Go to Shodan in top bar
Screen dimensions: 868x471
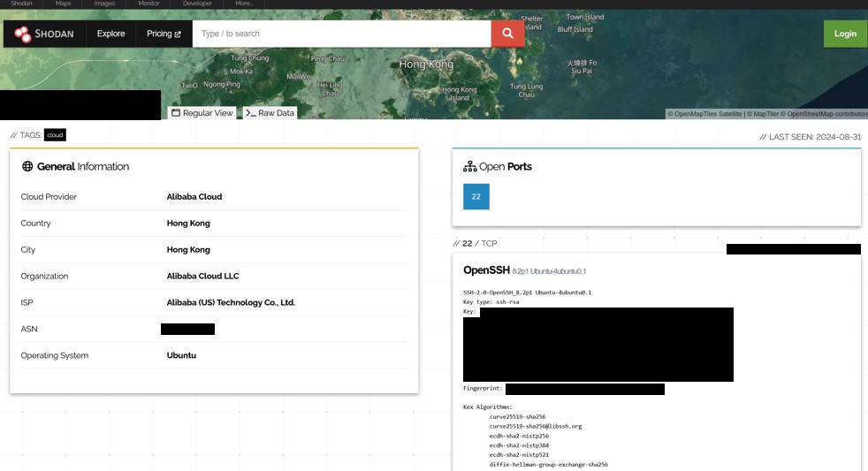coord(21,4)
